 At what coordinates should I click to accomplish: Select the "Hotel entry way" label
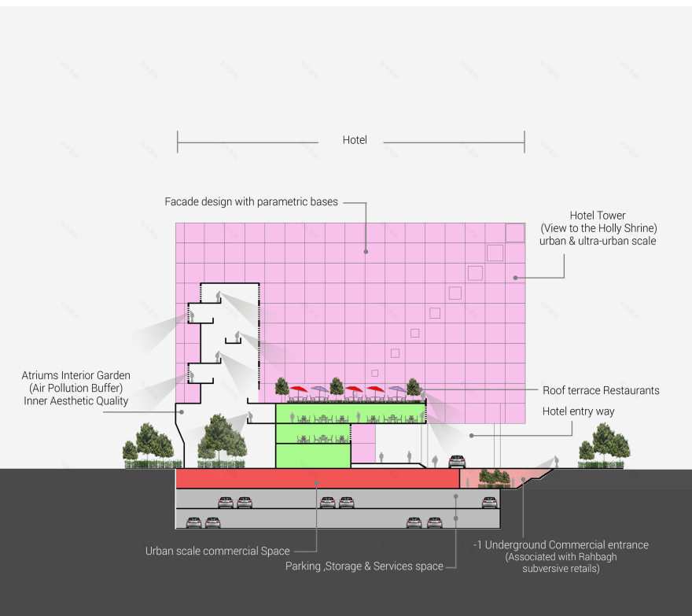pyautogui.click(x=578, y=411)
